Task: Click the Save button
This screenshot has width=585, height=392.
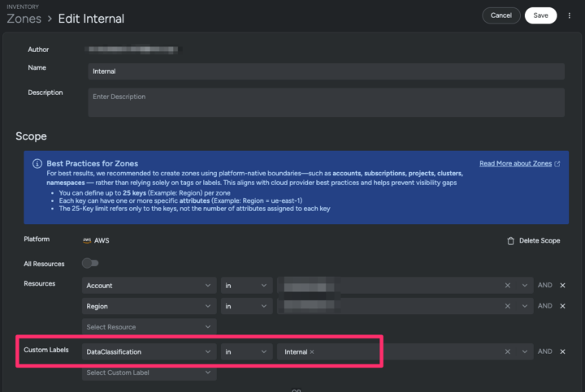Action: tap(540, 15)
